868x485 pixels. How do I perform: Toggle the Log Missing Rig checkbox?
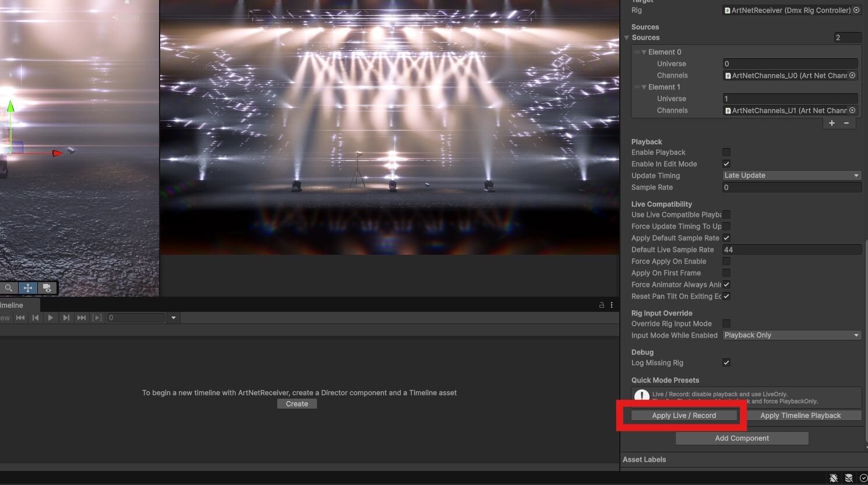(x=726, y=363)
